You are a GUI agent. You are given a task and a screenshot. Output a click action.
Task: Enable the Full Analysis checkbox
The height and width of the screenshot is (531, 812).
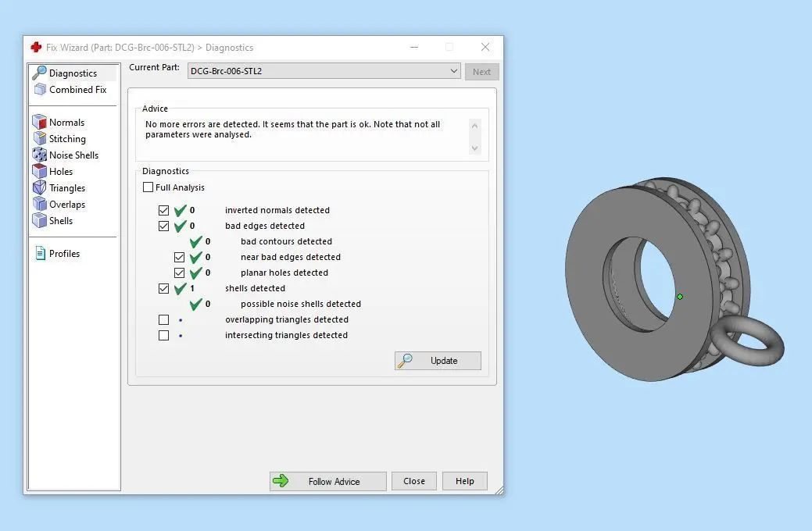point(148,187)
